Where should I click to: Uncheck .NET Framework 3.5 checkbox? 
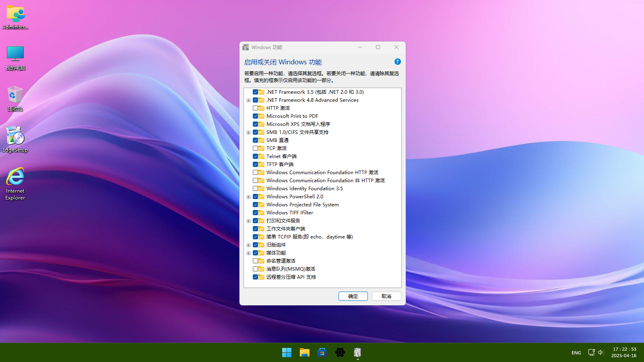pyautogui.click(x=255, y=92)
